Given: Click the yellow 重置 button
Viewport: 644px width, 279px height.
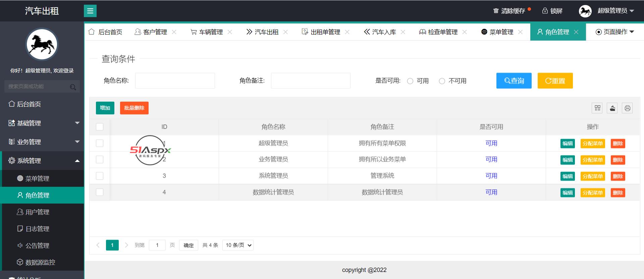Looking at the screenshot, I should (555, 80).
